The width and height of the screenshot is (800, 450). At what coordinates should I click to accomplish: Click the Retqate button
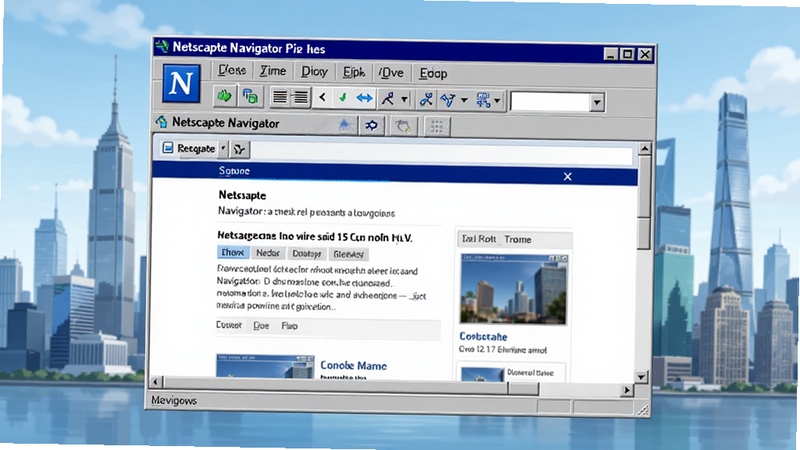(x=190, y=148)
